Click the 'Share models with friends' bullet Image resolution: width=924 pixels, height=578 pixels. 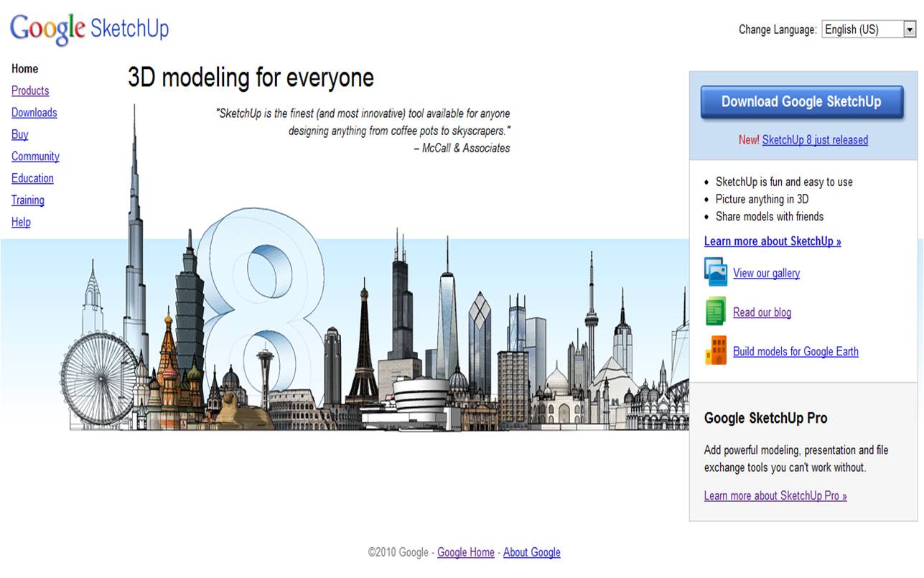[770, 217]
